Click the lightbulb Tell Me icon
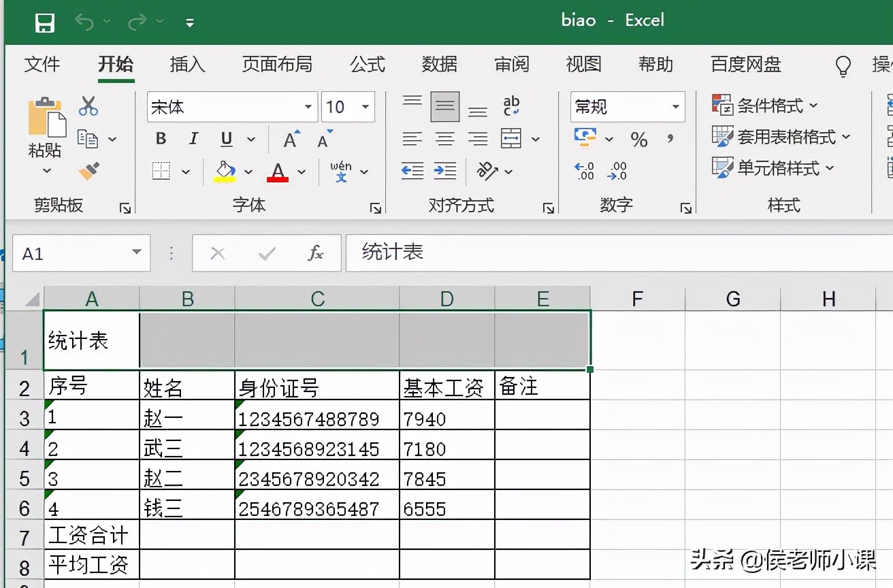Viewport: 893px width, 588px height. [x=843, y=66]
